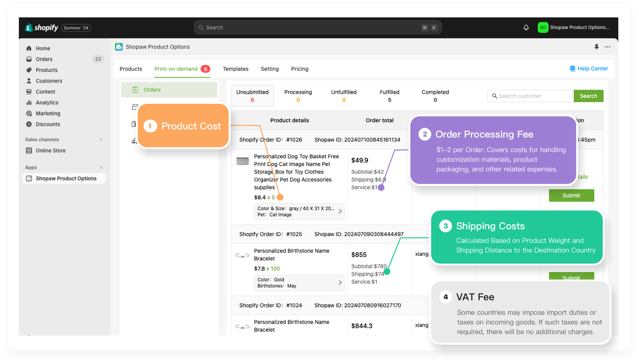Click the $855 order total
This screenshot has height=364, width=639.
coord(359,255)
